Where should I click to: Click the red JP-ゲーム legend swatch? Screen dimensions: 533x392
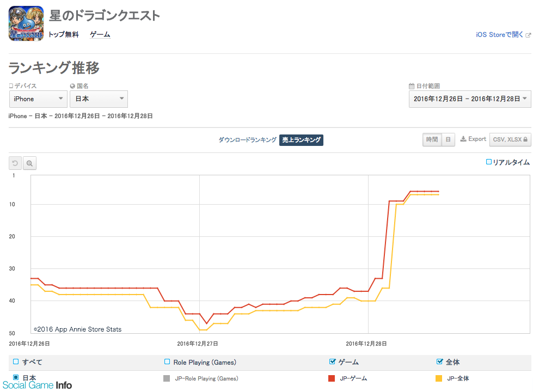coord(332,378)
